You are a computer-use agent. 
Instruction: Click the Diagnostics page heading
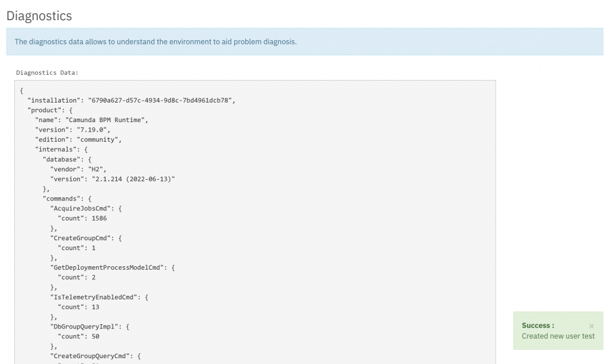[x=39, y=16]
